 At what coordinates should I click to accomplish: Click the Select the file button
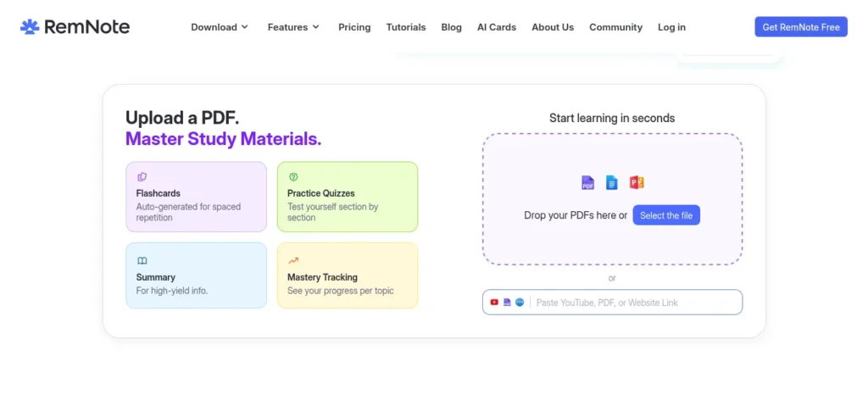coord(666,215)
